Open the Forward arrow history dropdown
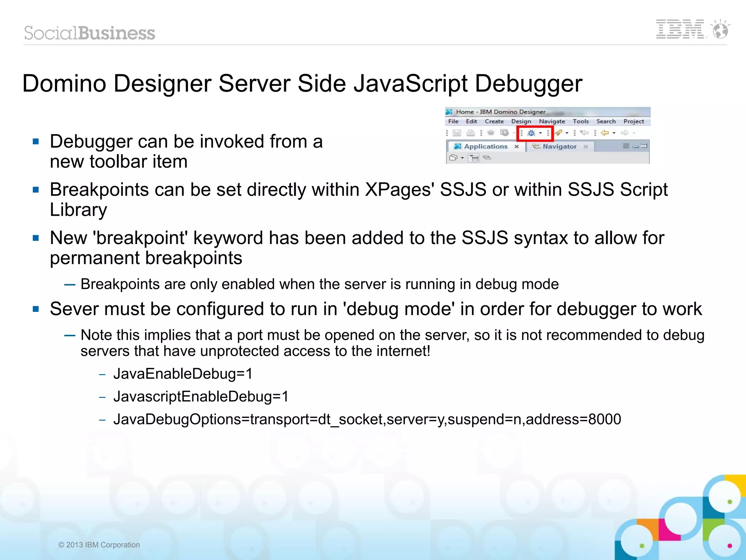This screenshot has width=746, height=560. point(634,133)
